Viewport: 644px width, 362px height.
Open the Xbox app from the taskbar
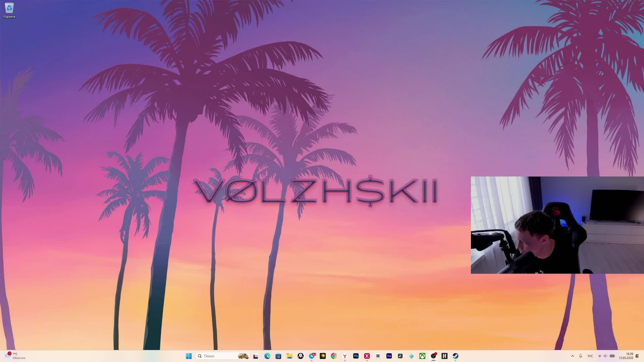click(x=422, y=356)
